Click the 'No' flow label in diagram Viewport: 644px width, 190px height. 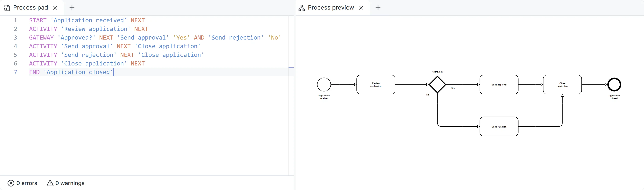tap(428, 95)
